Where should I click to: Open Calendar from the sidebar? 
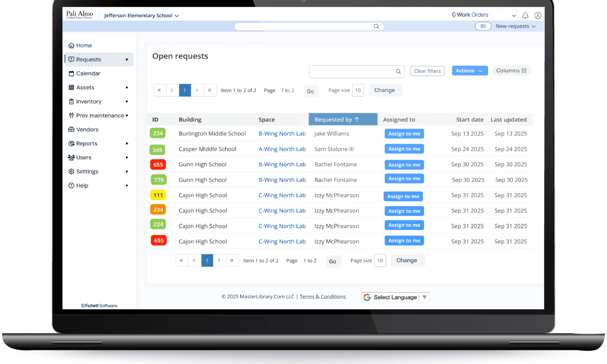[88, 73]
